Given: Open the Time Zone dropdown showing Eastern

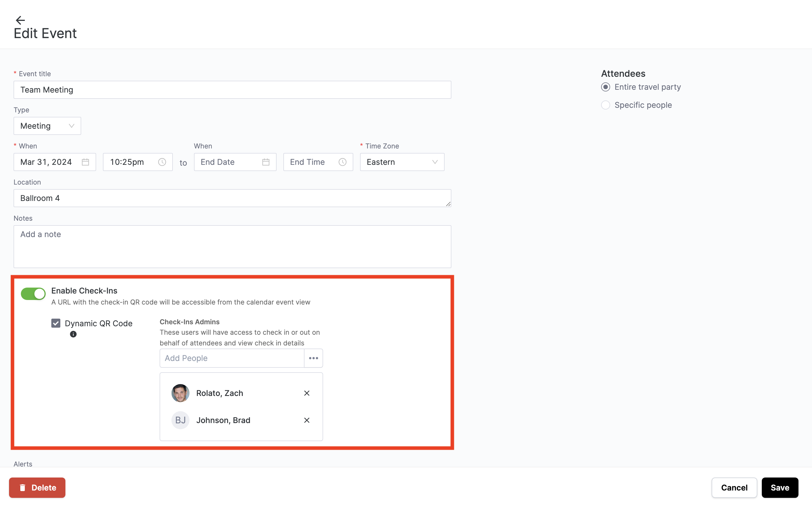Looking at the screenshot, I should click(x=402, y=162).
